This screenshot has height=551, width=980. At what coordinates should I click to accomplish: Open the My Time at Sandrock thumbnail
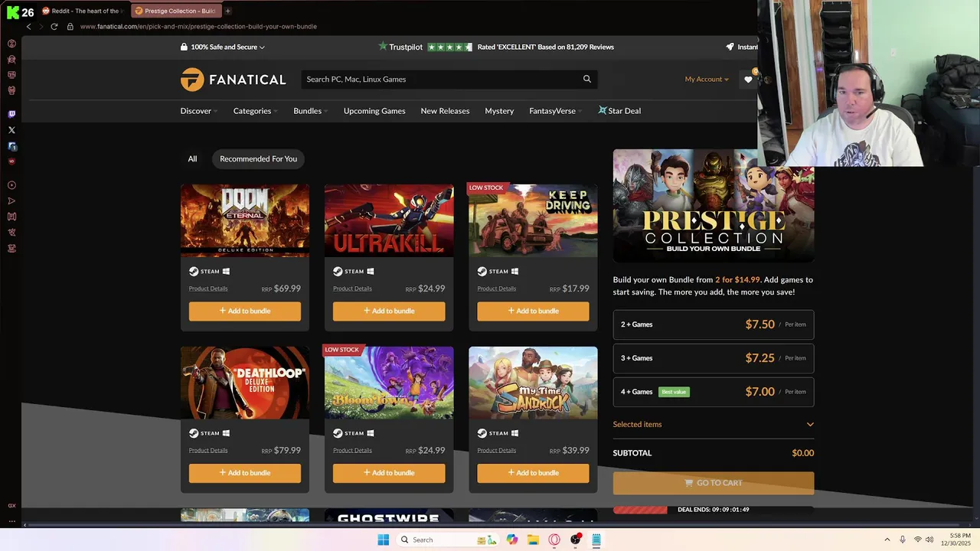pos(533,383)
